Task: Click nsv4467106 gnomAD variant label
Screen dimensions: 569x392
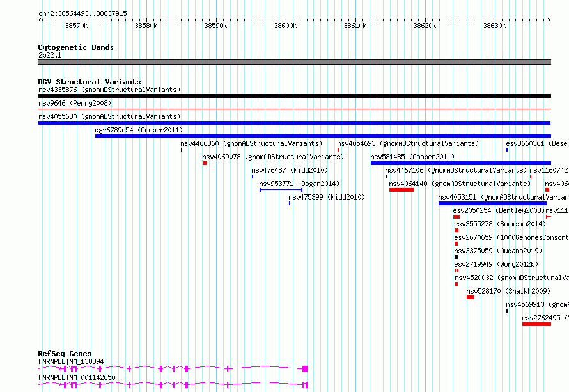Action: pos(456,170)
